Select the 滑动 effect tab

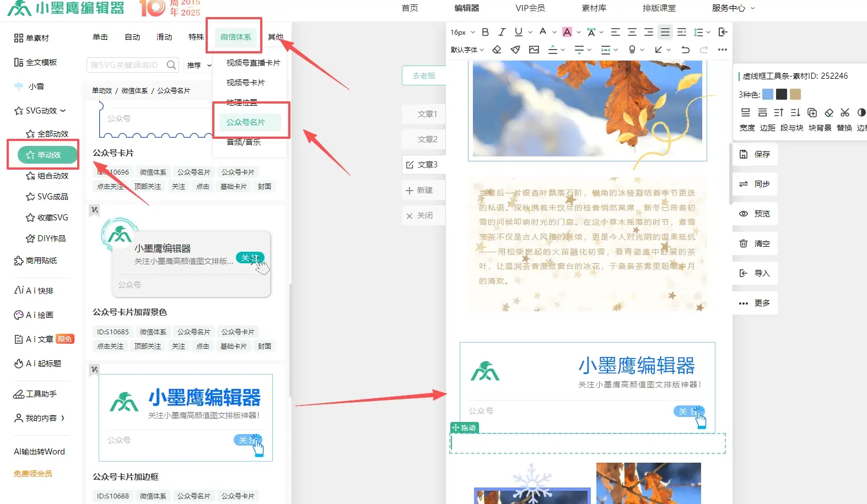164,37
